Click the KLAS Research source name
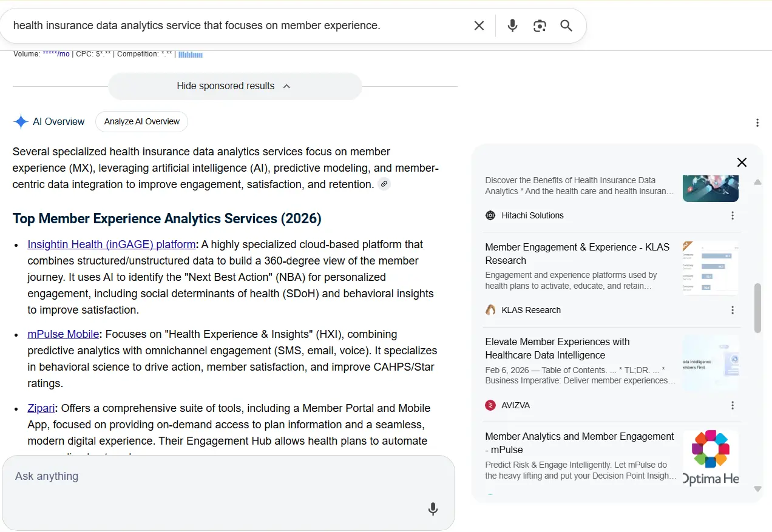The width and height of the screenshot is (772, 532). (531, 310)
